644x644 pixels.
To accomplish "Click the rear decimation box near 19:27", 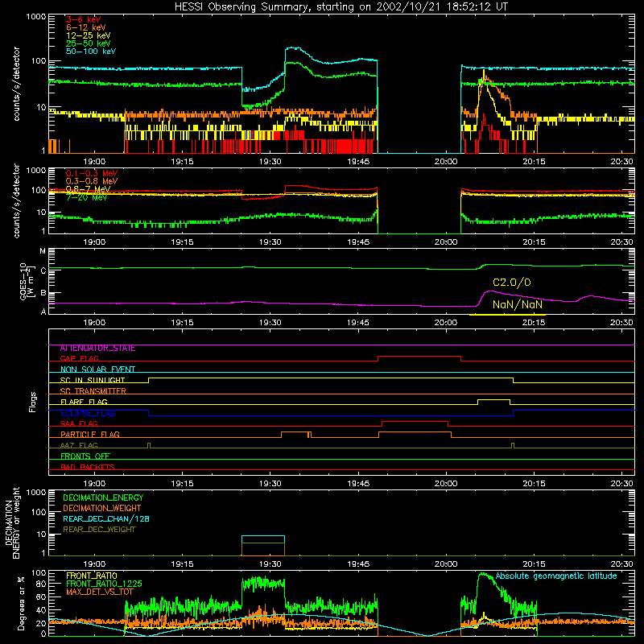I will 263,546.
